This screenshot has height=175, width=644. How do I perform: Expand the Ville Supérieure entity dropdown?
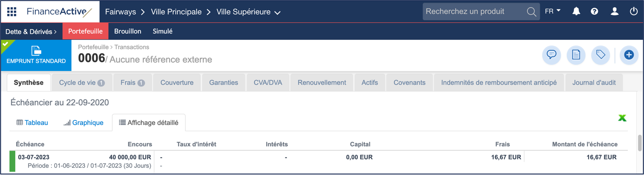pyautogui.click(x=248, y=12)
